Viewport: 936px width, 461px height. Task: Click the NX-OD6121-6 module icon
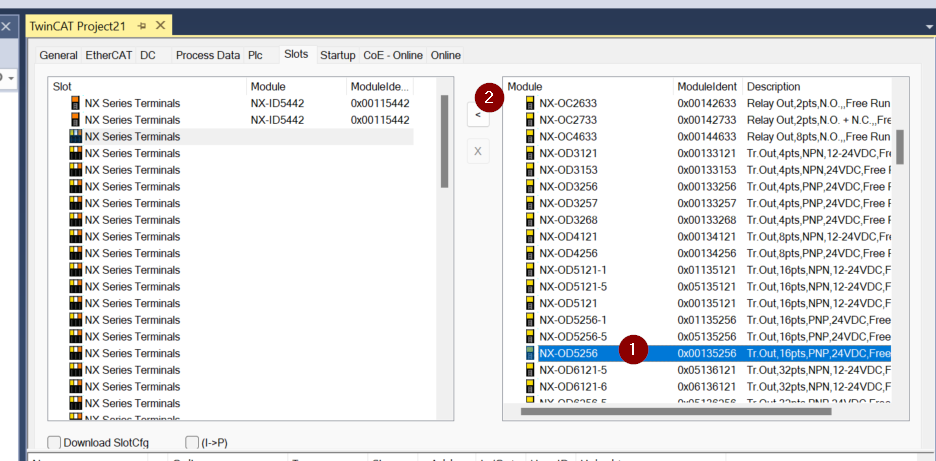click(529, 387)
